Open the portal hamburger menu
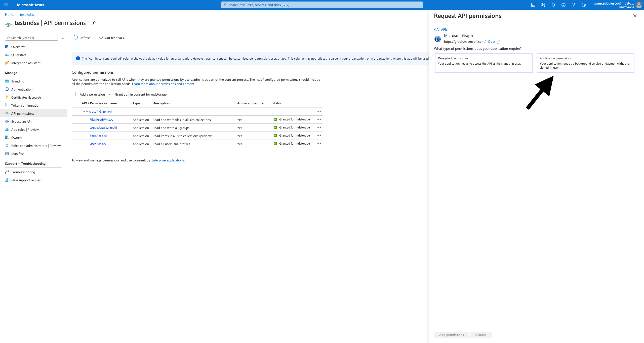The height and width of the screenshot is (343, 644). pyautogui.click(x=6, y=5)
